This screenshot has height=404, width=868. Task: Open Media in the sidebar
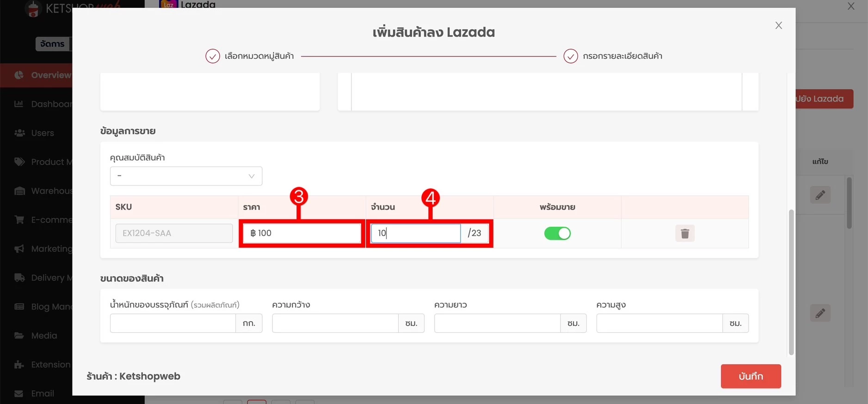[36, 336]
